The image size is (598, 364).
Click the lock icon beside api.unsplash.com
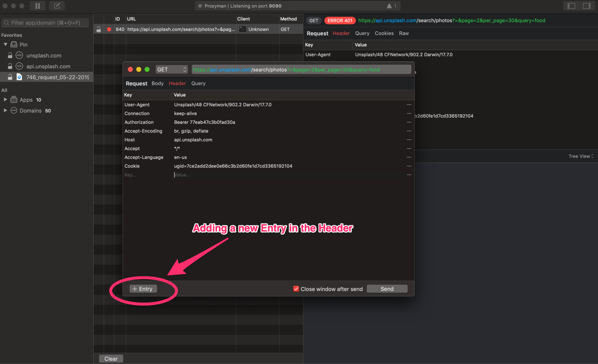(x=10, y=66)
